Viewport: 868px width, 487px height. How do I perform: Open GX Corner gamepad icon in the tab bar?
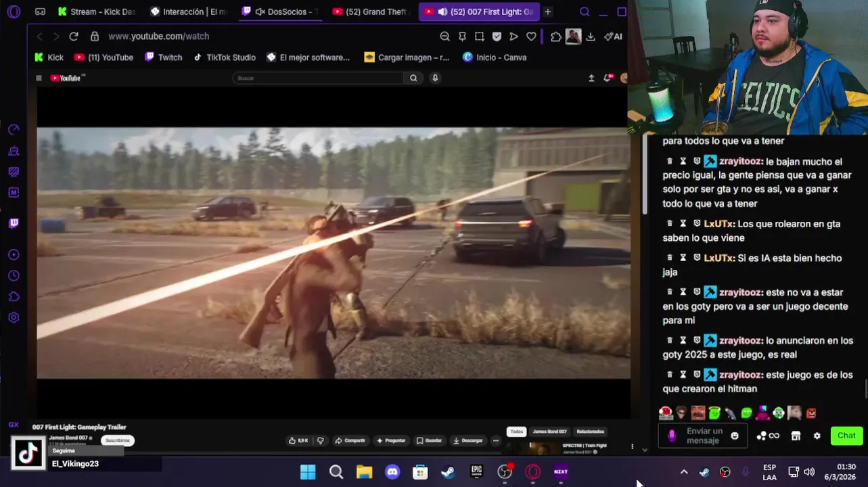coord(41,11)
